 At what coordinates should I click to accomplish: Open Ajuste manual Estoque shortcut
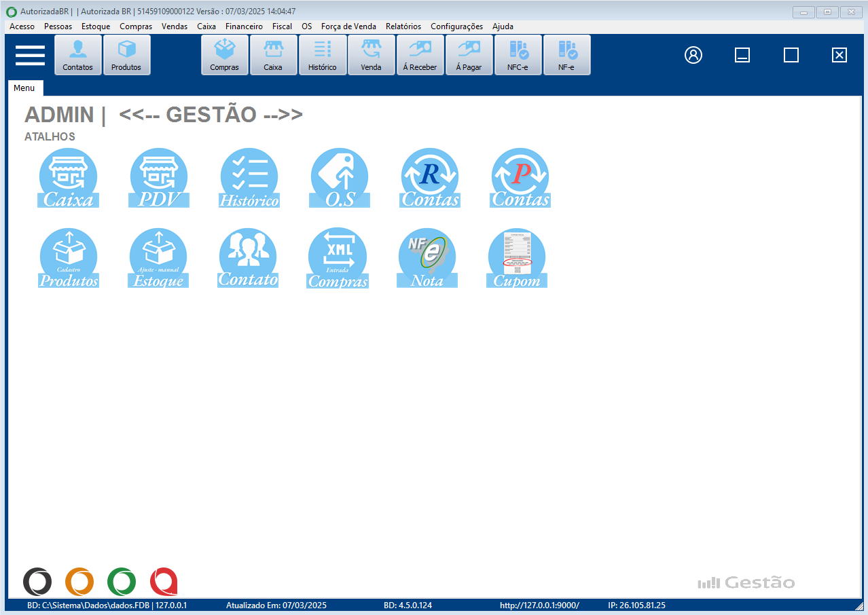click(158, 258)
